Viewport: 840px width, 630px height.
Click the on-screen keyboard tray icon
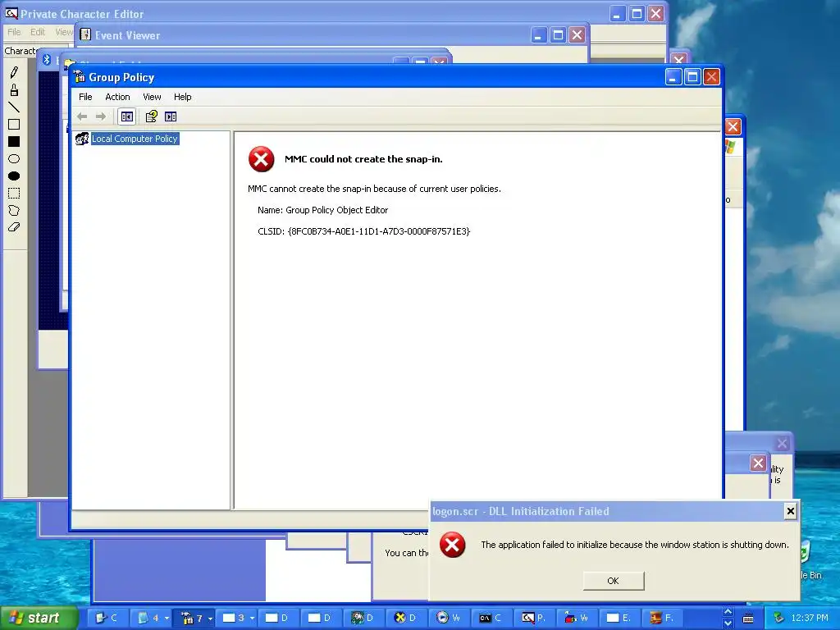click(x=748, y=619)
